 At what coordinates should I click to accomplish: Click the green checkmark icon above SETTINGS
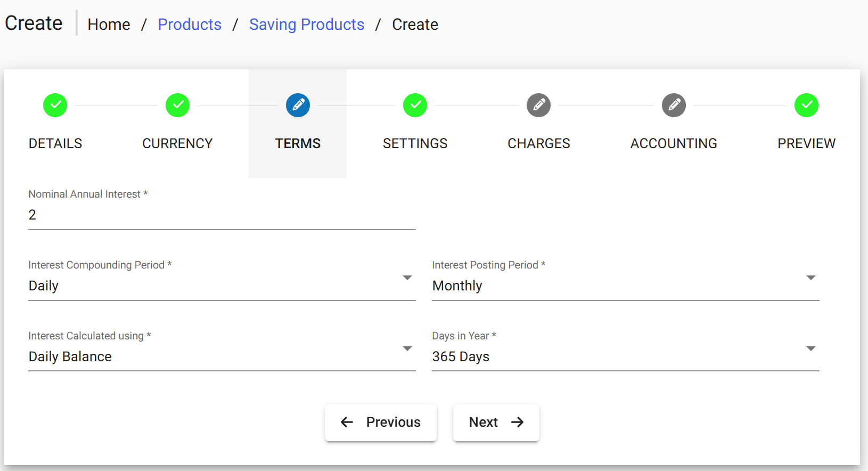coord(415,105)
